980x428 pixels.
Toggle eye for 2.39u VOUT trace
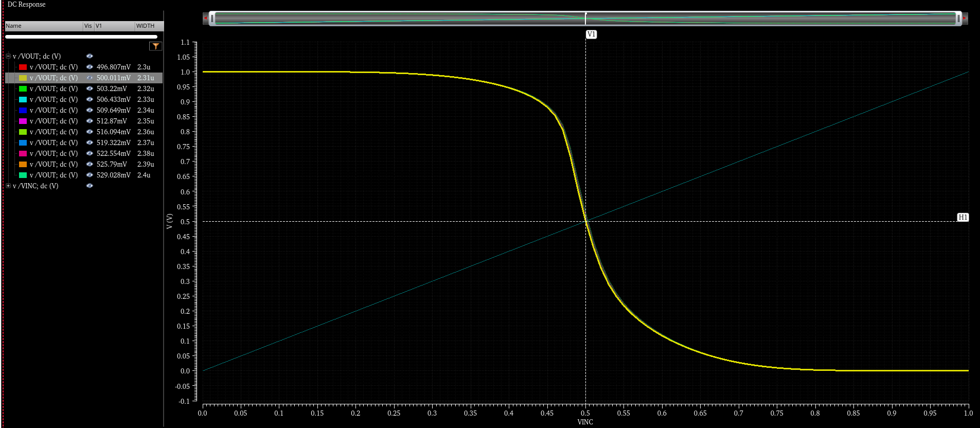(x=90, y=164)
